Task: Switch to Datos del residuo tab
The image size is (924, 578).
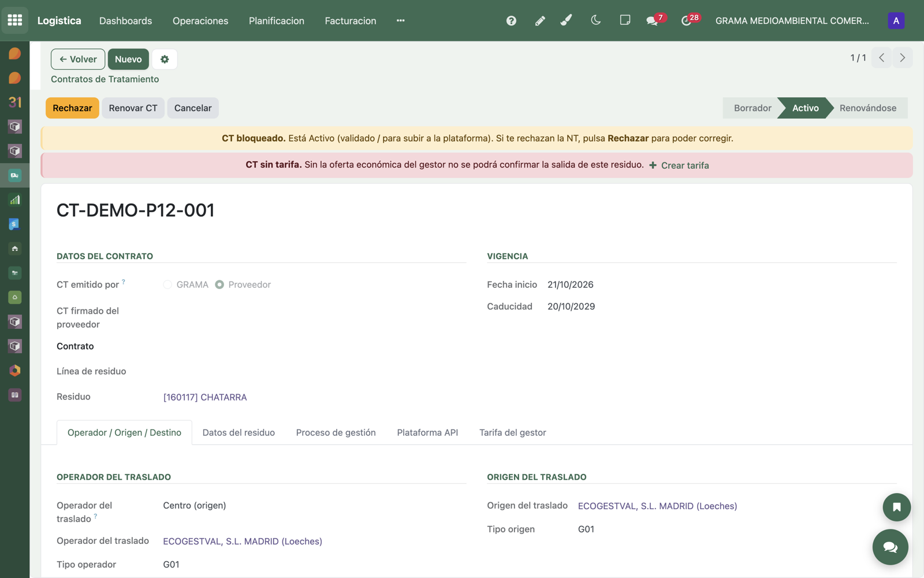Action: point(239,432)
